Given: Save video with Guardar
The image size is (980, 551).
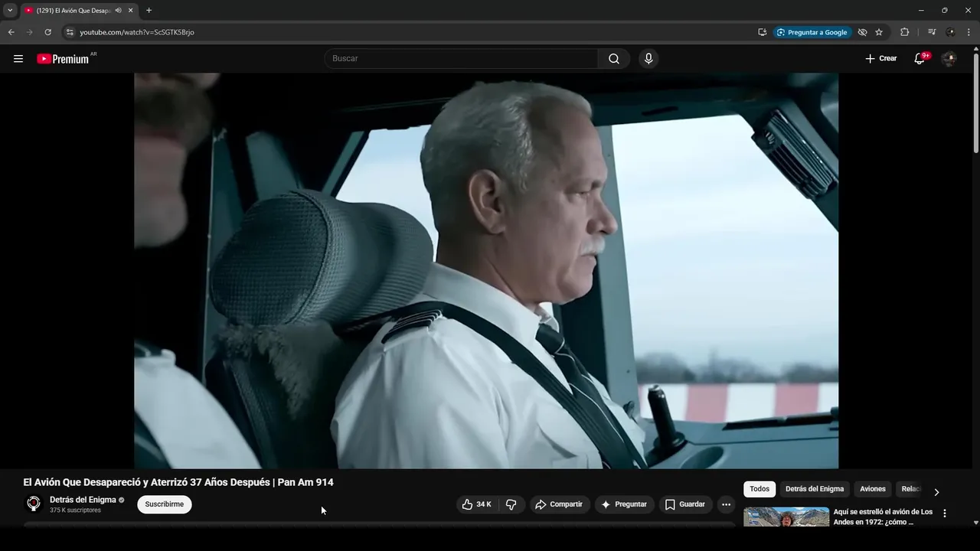Looking at the screenshot, I should click(685, 504).
